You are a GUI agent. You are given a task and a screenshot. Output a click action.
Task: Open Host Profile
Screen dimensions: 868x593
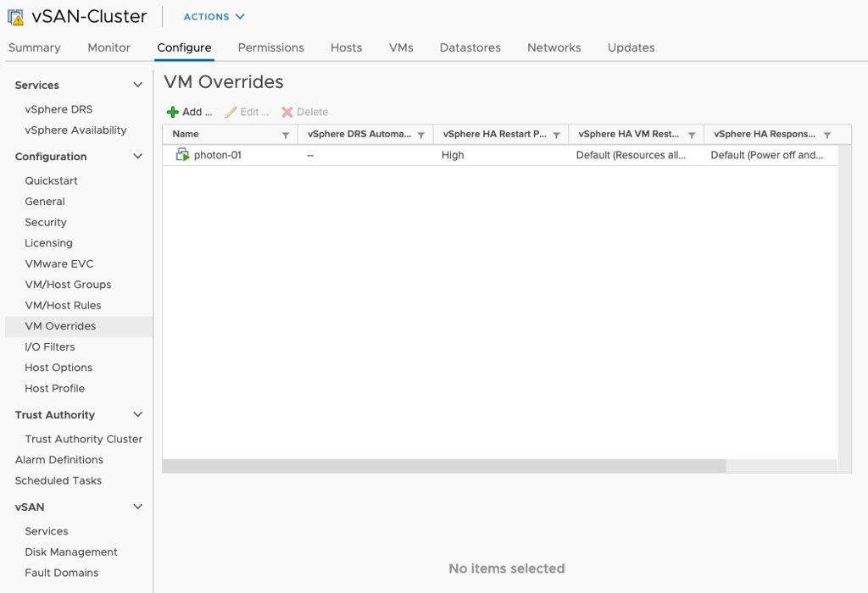[x=55, y=388]
